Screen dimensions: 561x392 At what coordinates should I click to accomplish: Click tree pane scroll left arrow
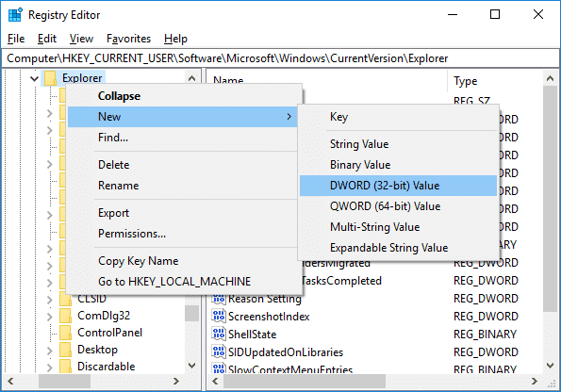pos(10,382)
